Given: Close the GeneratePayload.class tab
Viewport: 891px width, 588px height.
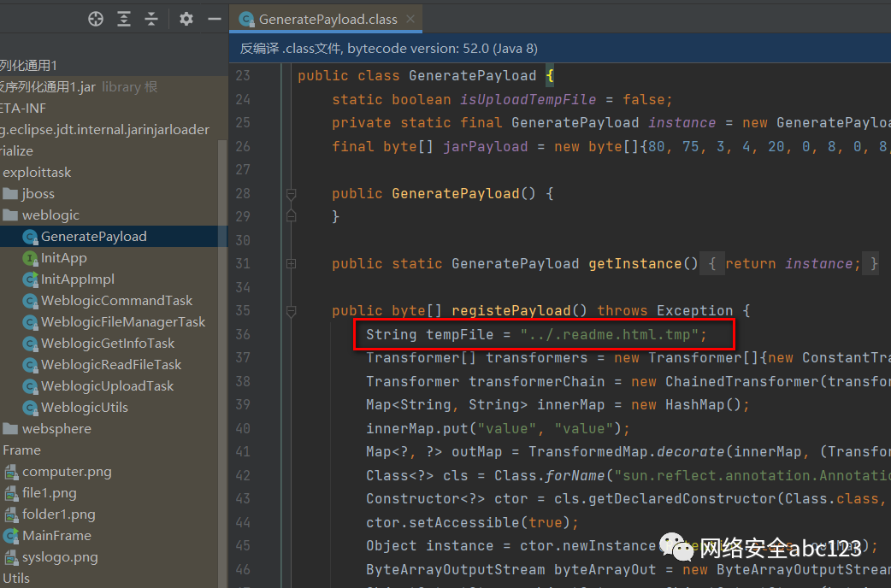Looking at the screenshot, I should pos(410,19).
